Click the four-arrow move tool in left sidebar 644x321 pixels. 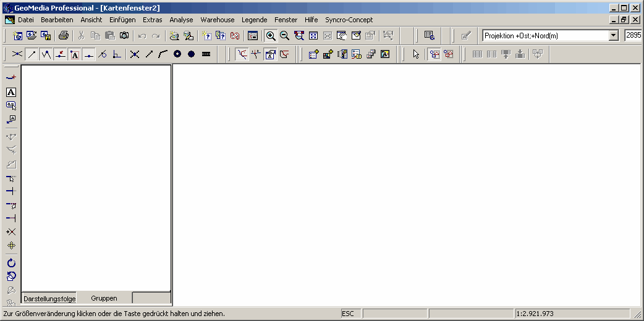11,246
